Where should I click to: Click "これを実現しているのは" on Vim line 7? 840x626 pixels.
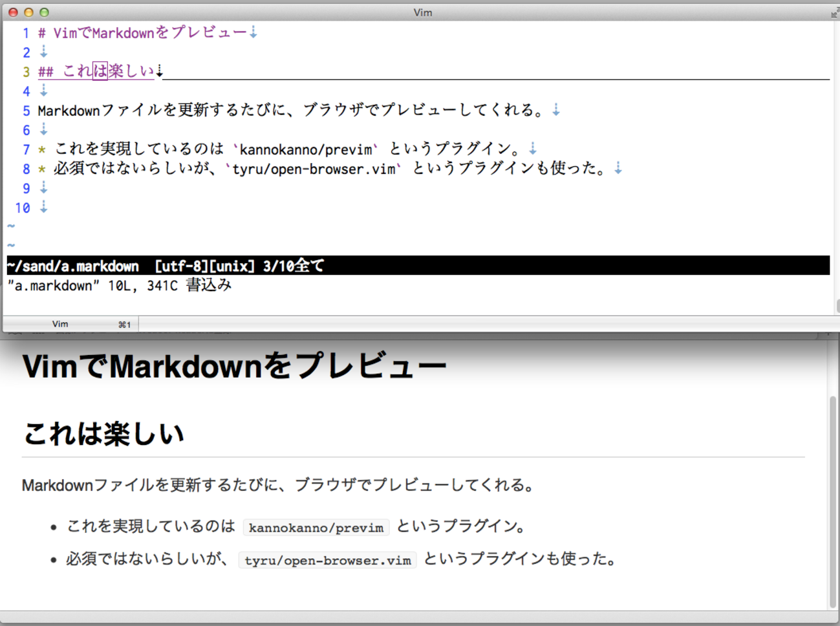pyautogui.click(x=139, y=149)
